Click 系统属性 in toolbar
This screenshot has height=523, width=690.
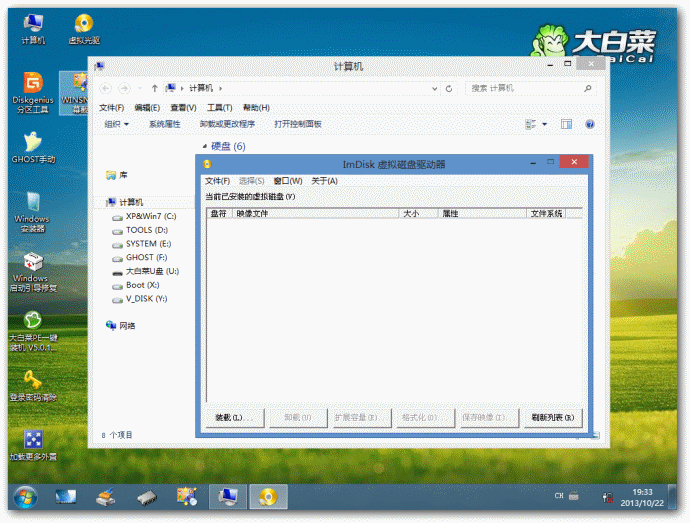(x=165, y=124)
